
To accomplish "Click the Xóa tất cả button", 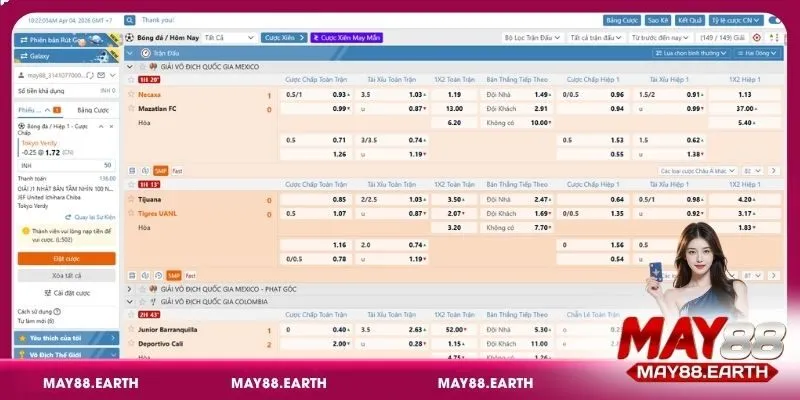I will (65, 275).
